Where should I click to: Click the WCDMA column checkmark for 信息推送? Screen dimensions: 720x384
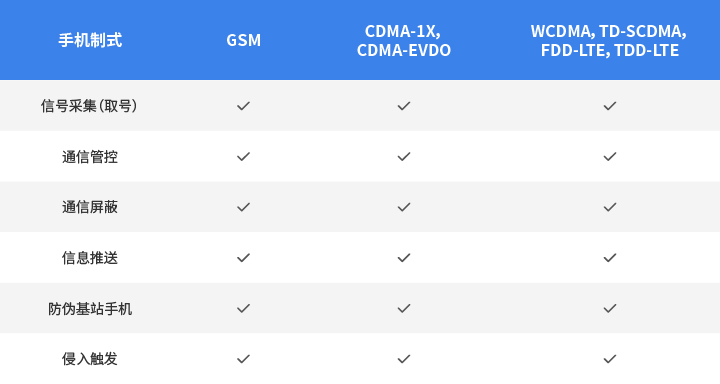click(610, 258)
